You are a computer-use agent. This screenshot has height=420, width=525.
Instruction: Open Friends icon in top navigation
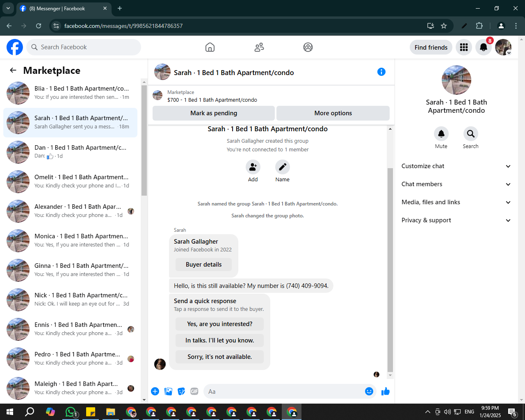coord(259,47)
